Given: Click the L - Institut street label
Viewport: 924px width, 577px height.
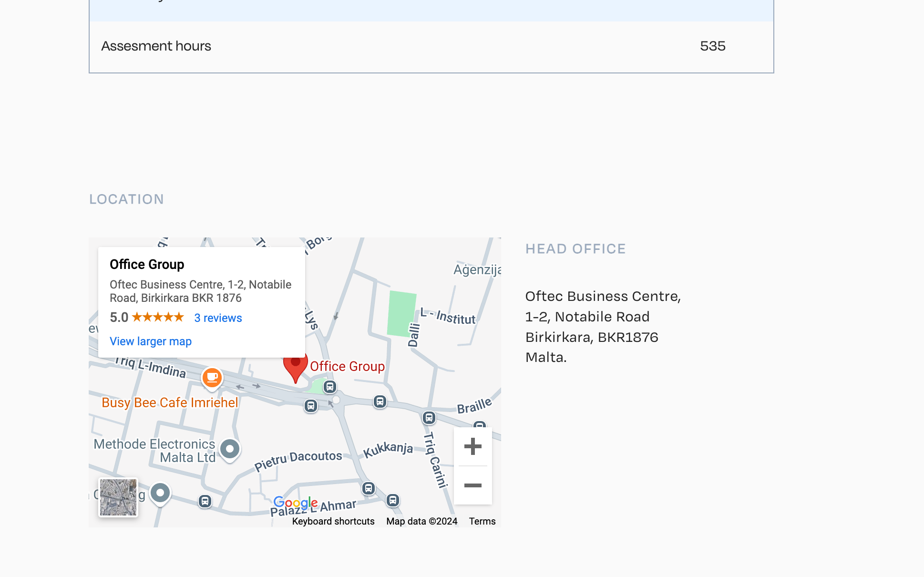Looking at the screenshot, I should tap(448, 316).
